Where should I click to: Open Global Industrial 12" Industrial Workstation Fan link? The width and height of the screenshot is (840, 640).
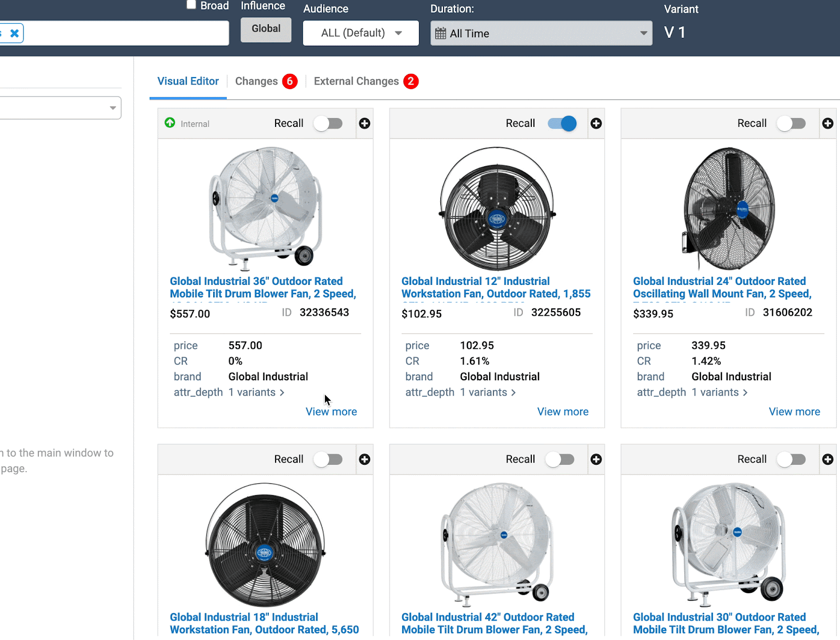496,287
